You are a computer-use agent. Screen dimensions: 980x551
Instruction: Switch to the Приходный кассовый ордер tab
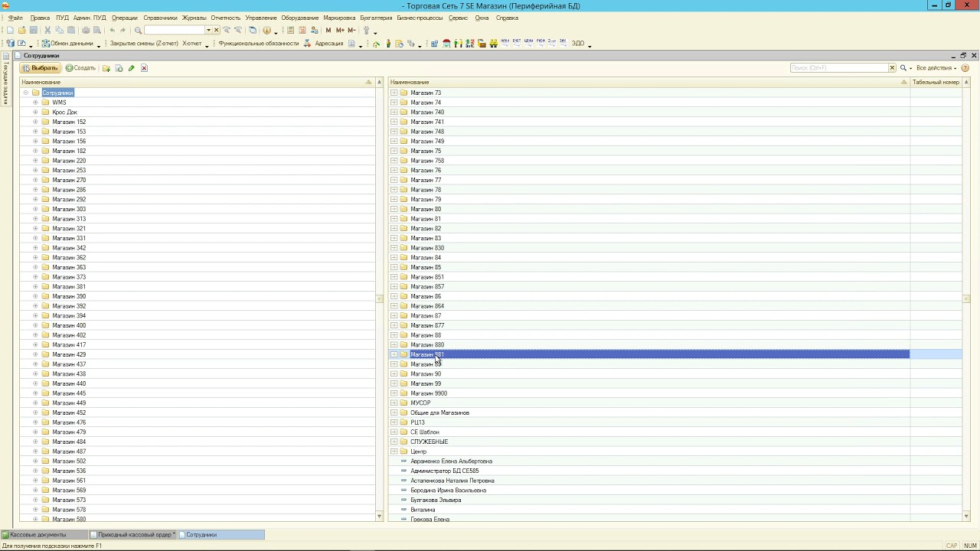[x=133, y=535]
